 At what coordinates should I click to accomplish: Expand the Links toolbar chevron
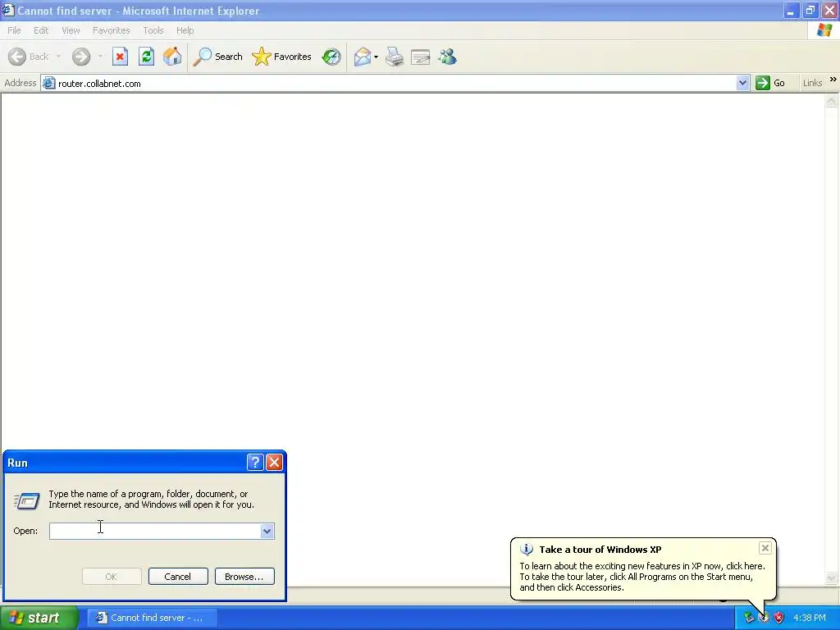tap(833, 80)
